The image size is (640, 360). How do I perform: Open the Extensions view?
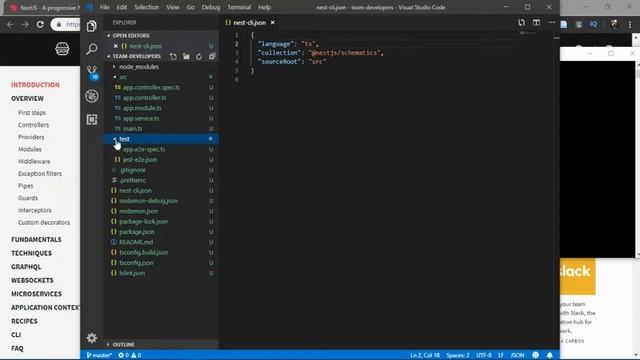(92, 119)
